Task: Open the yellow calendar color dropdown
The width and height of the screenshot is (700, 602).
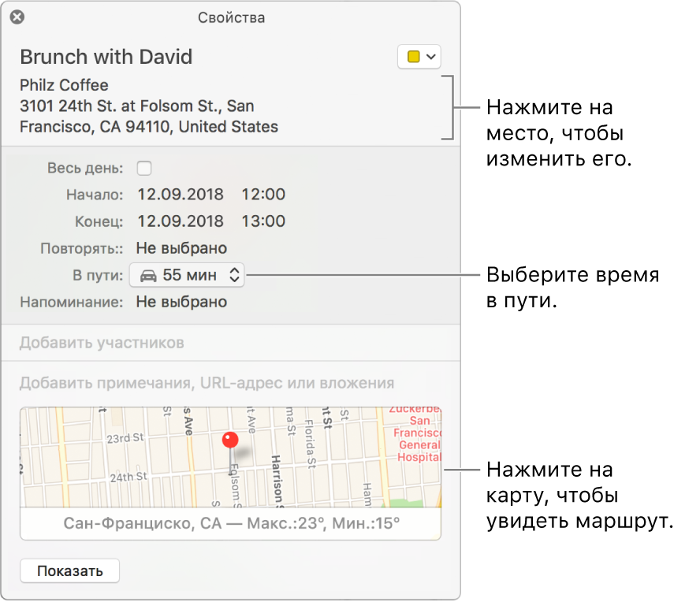Action: tap(419, 57)
